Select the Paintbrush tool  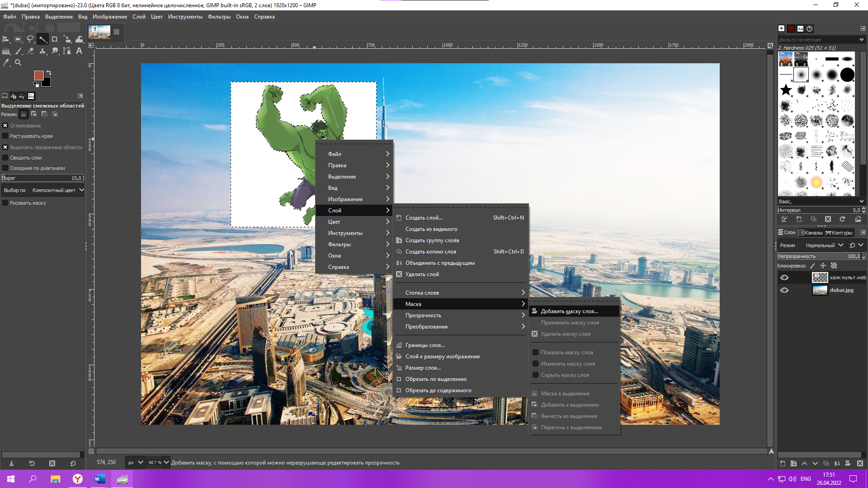18,51
